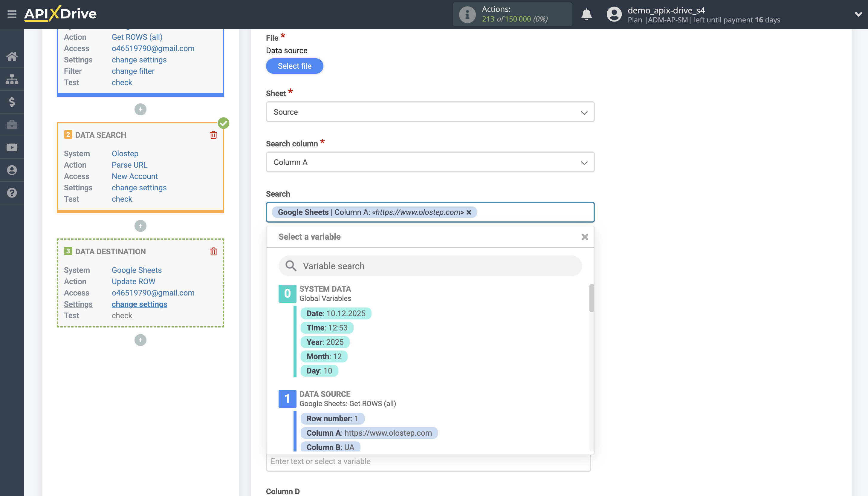The image size is (868, 496).
Task: Remove the Google Sheets Column A variable chip
Action: [469, 212]
